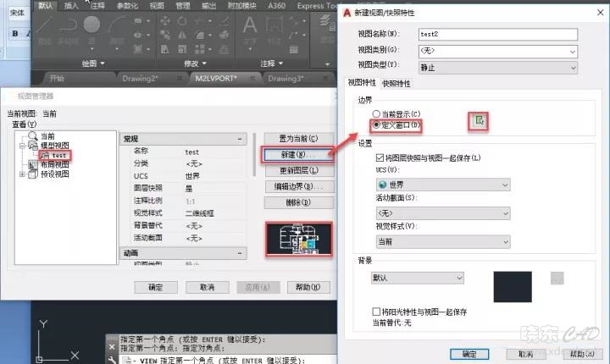
Task: Click the Bold formatting B icon
Action: pos(16,33)
